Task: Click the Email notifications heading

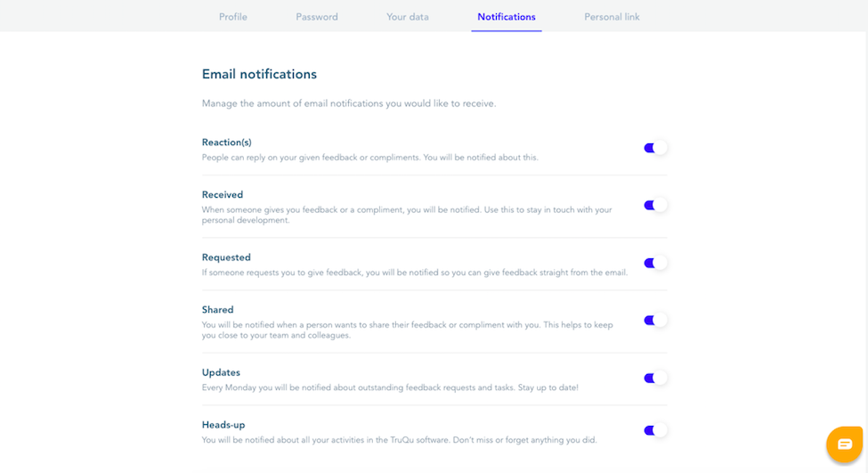Action: [x=259, y=74]
